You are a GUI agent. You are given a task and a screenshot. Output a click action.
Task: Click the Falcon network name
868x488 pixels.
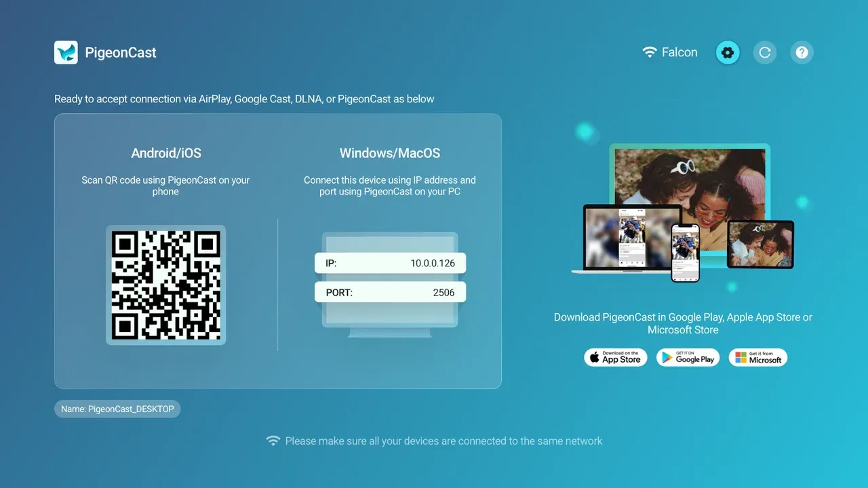[x=679, y=52]
